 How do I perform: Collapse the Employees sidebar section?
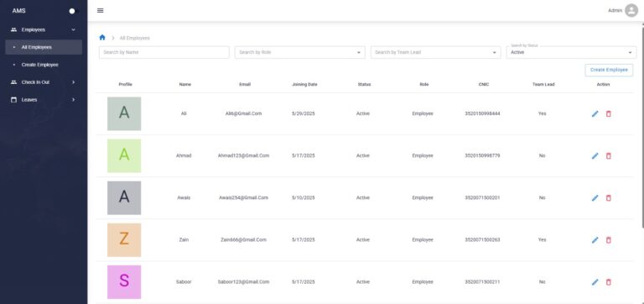(x=74, y=29)
